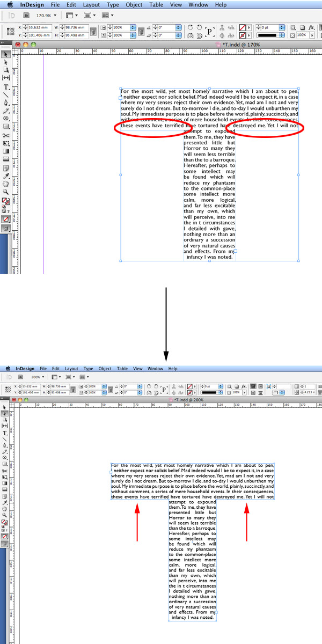Select the Pen tool in top screenshot toolbox
This screenshot has height=644, width=322.
point(6,103)
